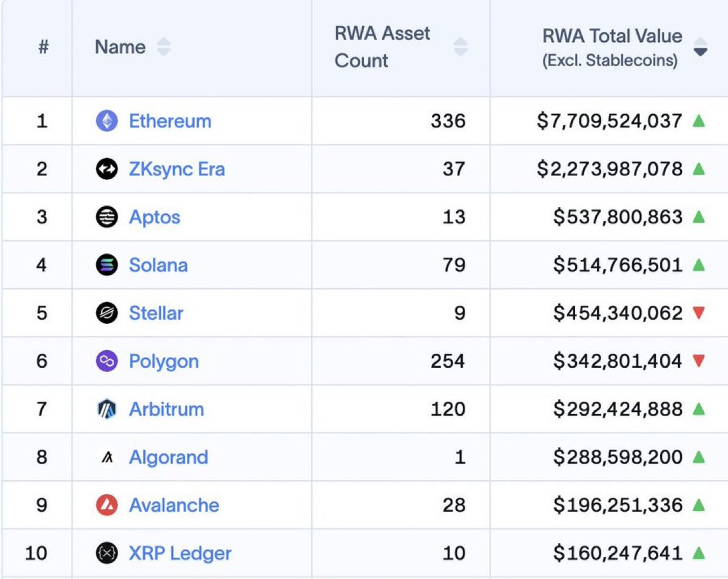Click the ZKsync Era logo icon

click(x=107, y=169)
